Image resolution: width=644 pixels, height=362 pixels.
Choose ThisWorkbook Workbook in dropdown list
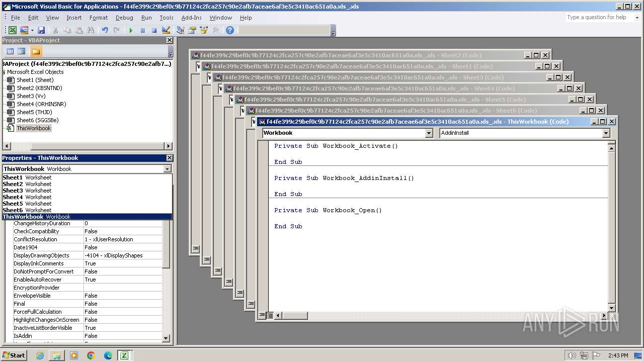tap(87, 217)
